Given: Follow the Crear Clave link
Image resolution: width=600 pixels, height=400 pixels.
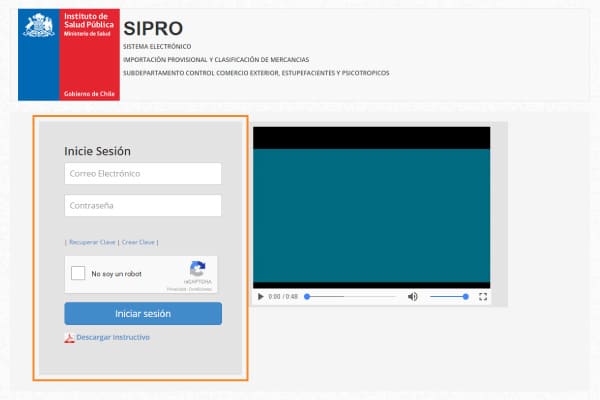Looking at the screenshot, I should point(138,242).
